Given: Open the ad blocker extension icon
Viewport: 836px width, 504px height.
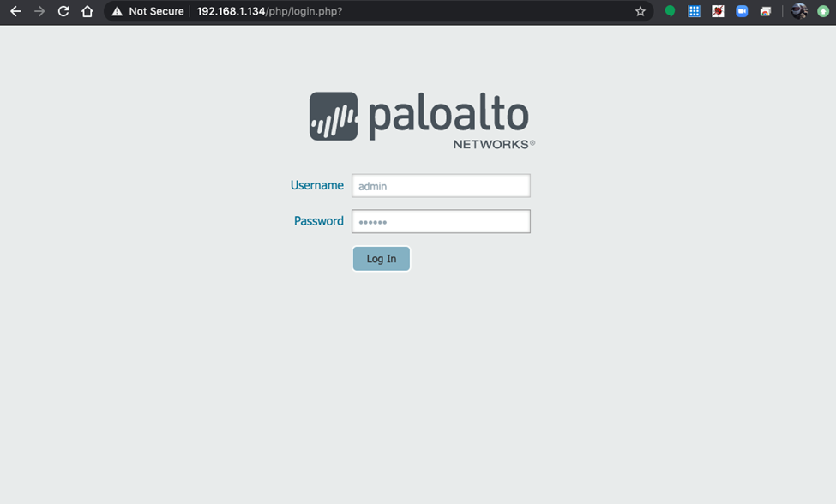Looking at the screenshot, I should (717, 11).
